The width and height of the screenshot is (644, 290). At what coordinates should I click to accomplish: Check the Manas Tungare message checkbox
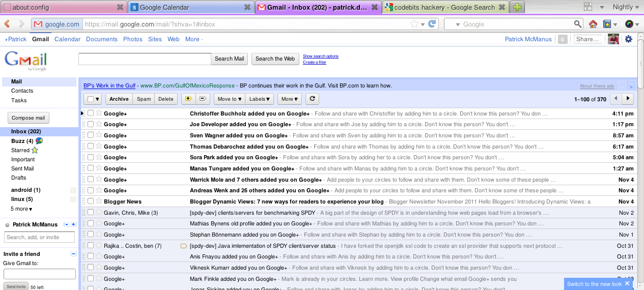[91, 168]
